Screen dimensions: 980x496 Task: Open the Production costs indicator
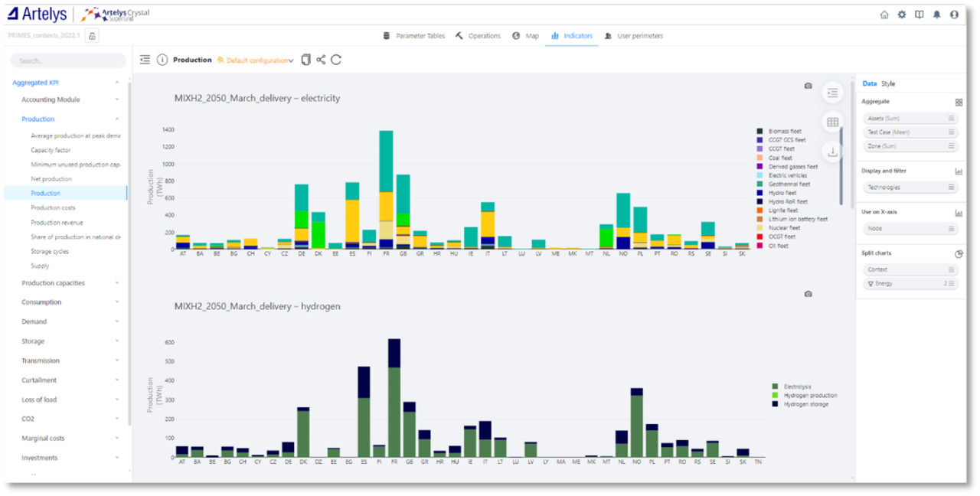point(53,207)
